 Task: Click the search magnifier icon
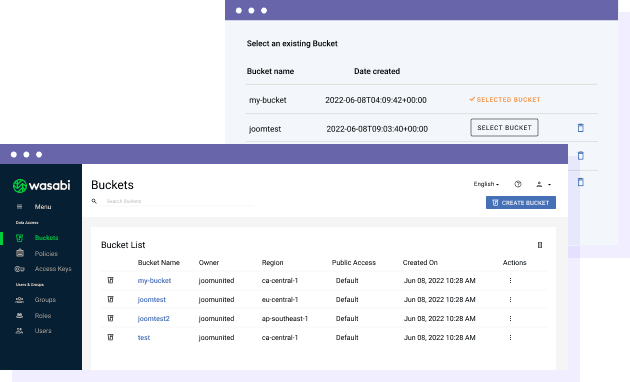coord(94,201)
